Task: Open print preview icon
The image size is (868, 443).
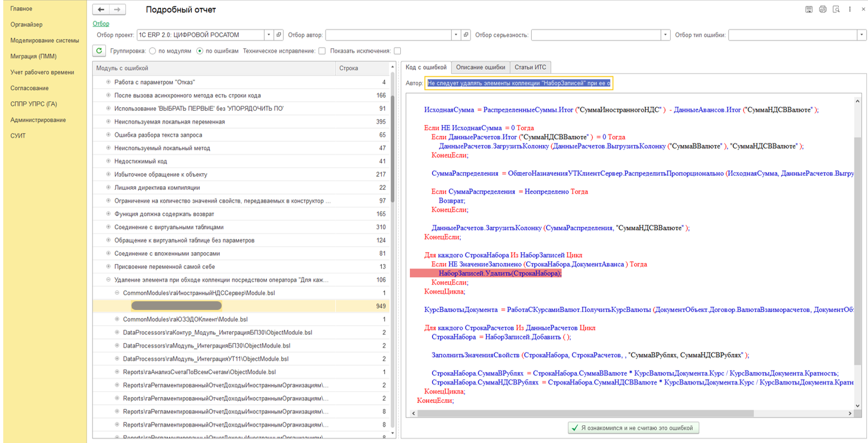Action: (836, 9)
